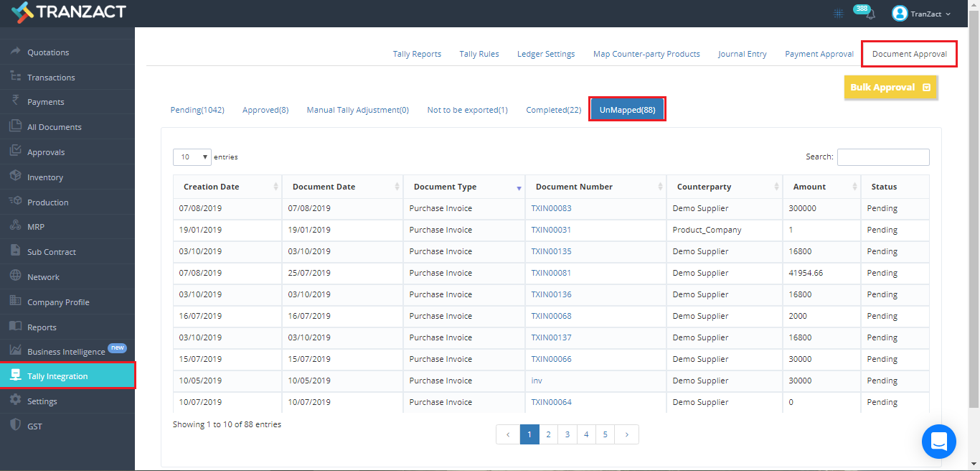The width and height of the screenshot is (980, 471).
Task: Click the GST shield icon
Action: [x=15, y=426]
